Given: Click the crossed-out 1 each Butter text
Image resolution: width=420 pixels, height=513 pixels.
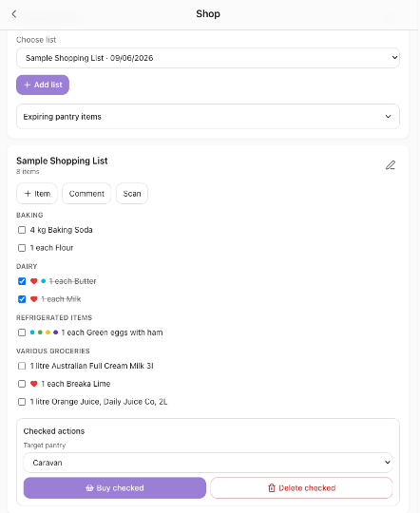Looking at the screenshot, I should 72,281.
